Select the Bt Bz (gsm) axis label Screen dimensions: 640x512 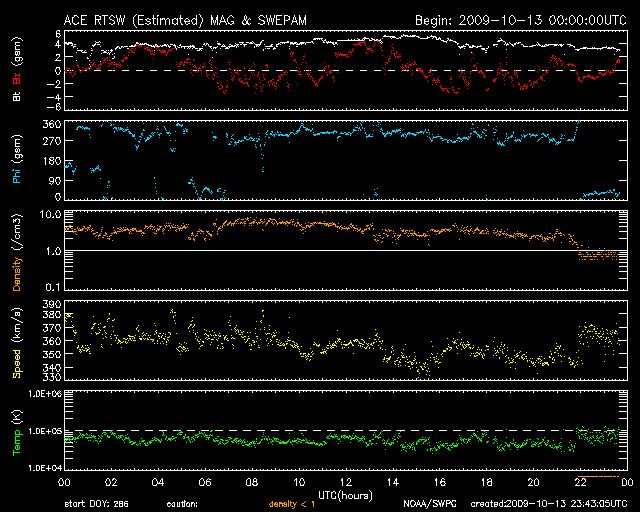[15, 72]
